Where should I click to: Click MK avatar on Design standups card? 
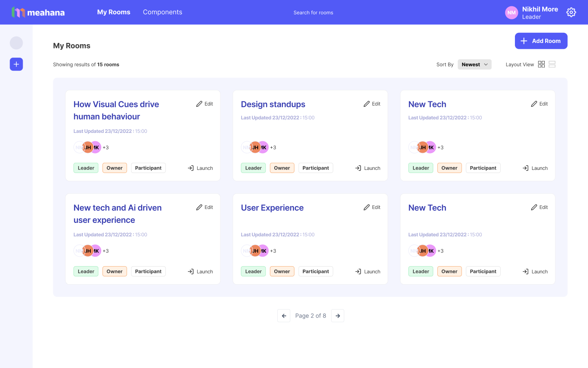[265, 147]
